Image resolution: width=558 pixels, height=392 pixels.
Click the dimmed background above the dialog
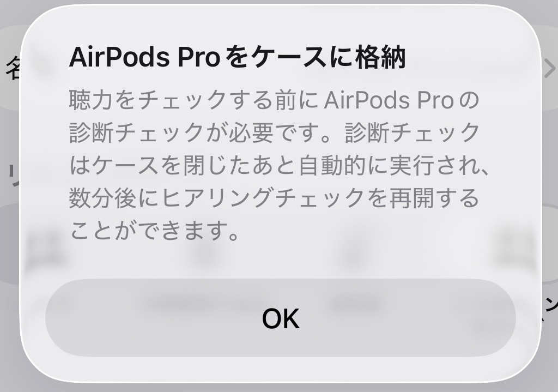[x=279, y=2]
